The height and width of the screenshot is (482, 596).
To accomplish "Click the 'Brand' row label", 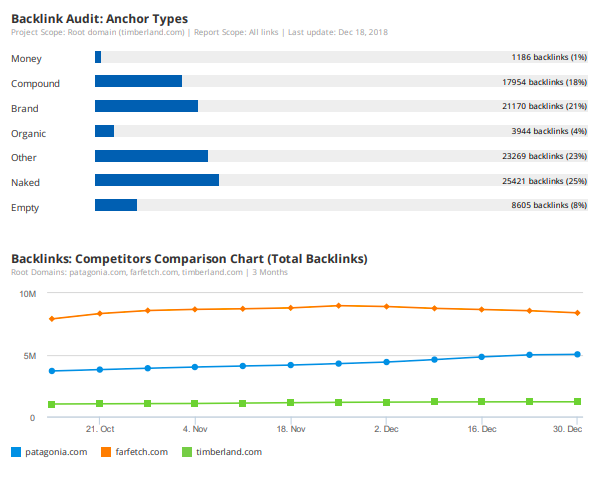I will 25,109.
